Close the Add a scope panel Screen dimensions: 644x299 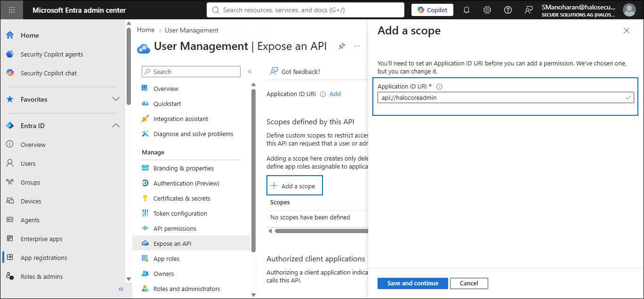tap(626, 31)
